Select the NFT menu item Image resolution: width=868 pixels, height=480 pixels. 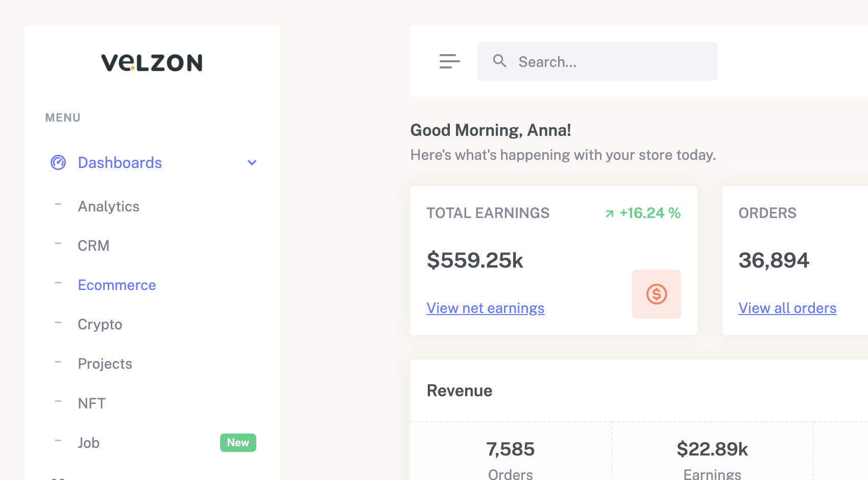[91, 403]
